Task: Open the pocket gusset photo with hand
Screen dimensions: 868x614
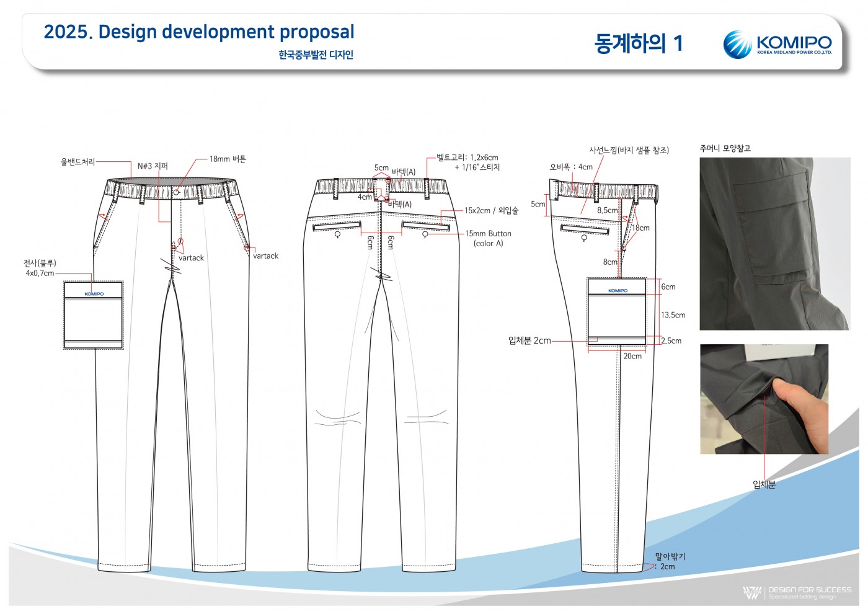Action: (764, 399)
